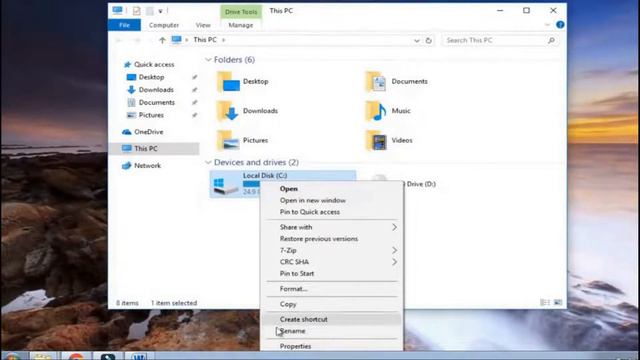The width and height of the screenshot is (640, 360).
Task: Click the This PC icon in sidebar
Action: pyautogui.click(x=127, y=149)
